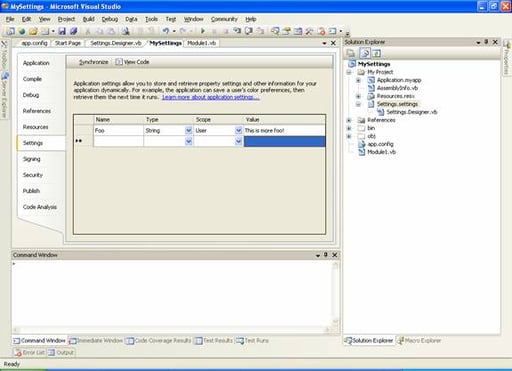Image resolution: width=512 pixels, height=371 pixels.
Task: Click the Show All Files icon in Solution Explorer
Action: click(365, 53)
